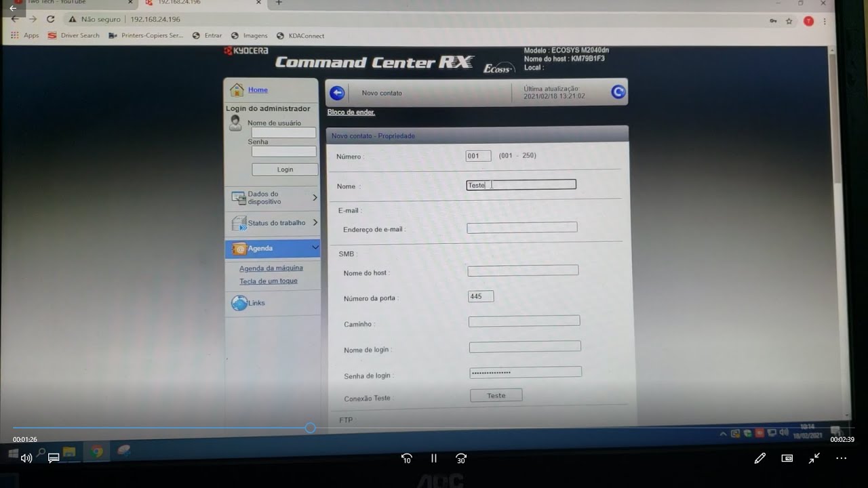
Task: Click the saved passwords key icon
Action: pyautogui.click(x=774, y=21)
